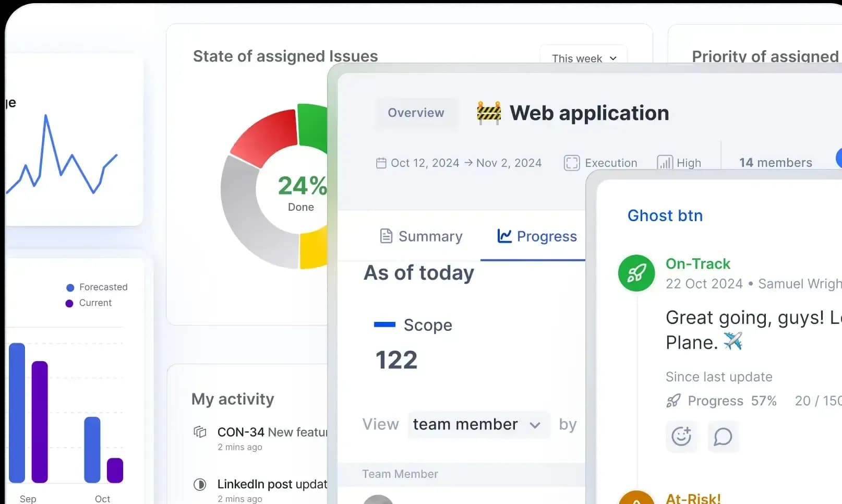Click the On-Track rocket status icon

(636, 273)
